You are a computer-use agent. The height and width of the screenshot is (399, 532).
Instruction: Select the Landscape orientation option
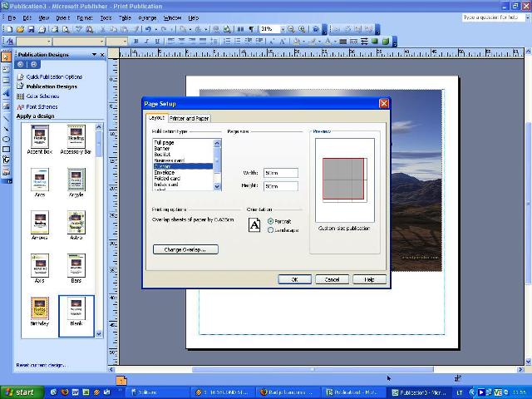[271, 230]
